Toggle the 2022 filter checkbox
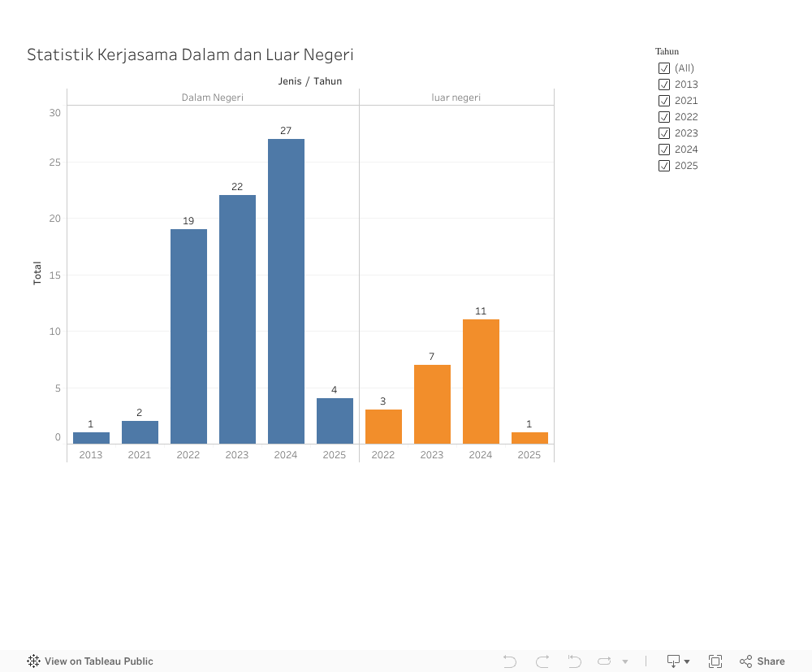The image size is (812, 672). click(664, 117)
